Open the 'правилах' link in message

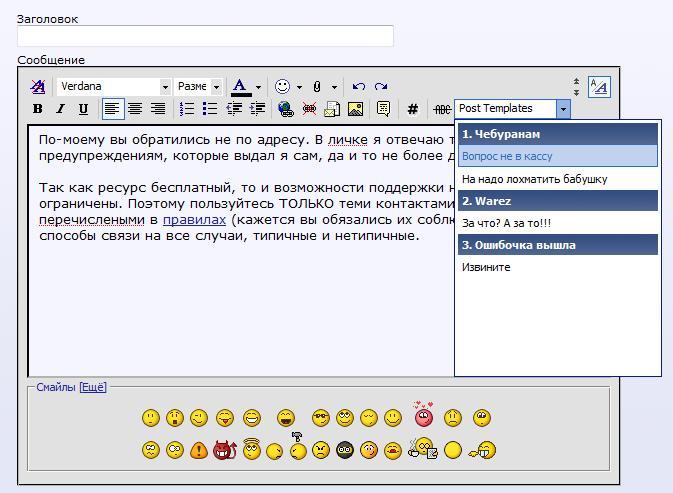pyautogui.click(x=194, y=220)
